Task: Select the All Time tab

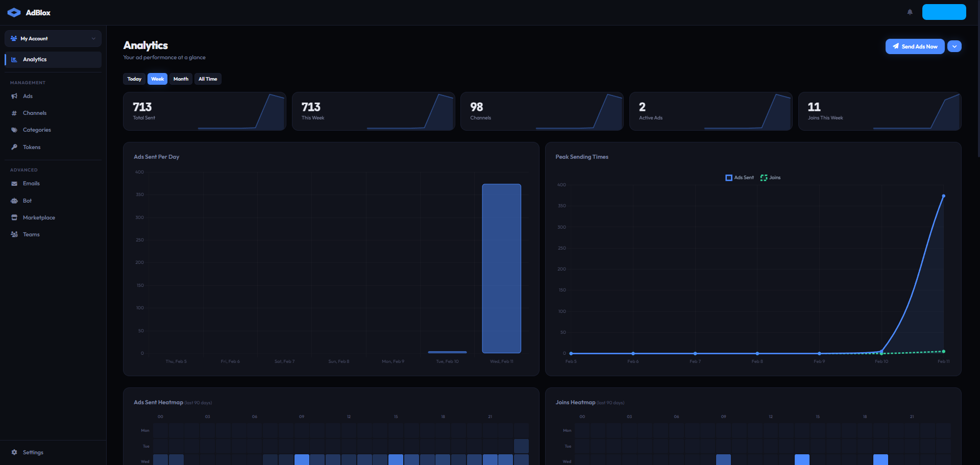Action: (208, 79)
